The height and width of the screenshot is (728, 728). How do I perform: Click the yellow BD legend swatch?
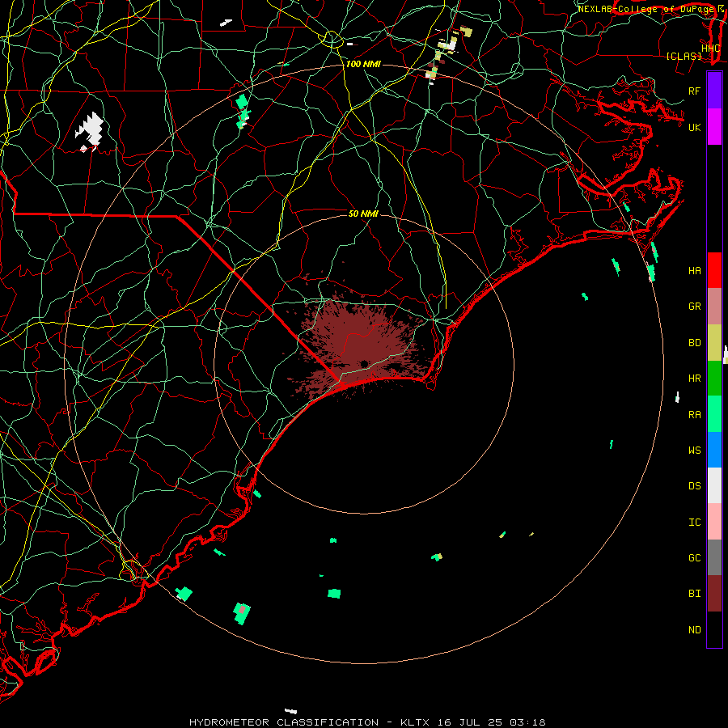coord(714,342)
